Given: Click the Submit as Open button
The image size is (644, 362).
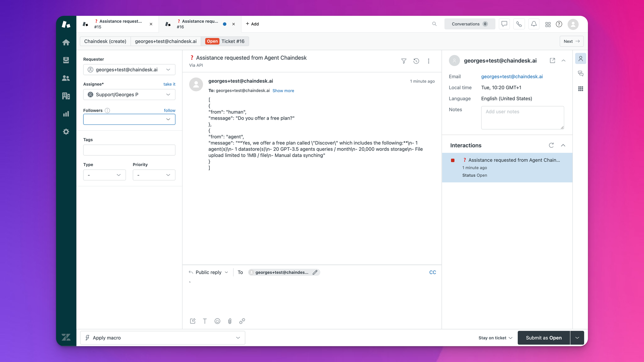Looking at the screenshot, I should [x=544, y=337].
